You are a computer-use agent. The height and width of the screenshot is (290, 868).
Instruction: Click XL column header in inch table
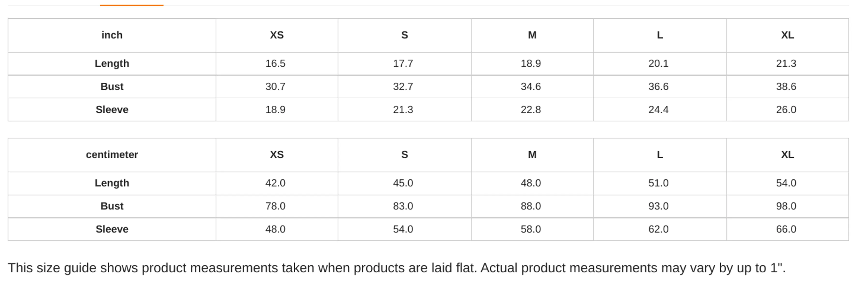[x=787, y=35]
